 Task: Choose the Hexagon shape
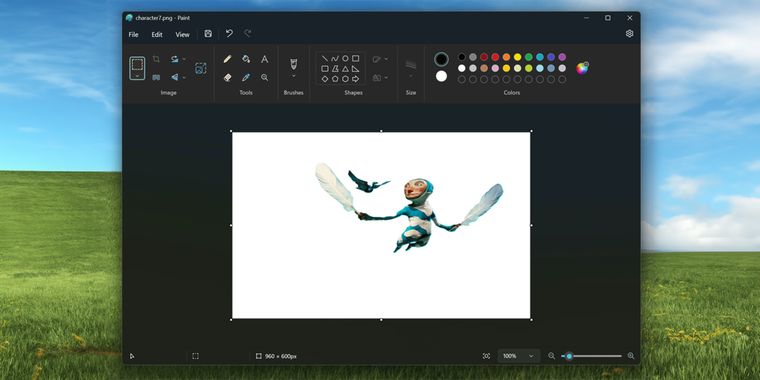click(x=345, y=79)
